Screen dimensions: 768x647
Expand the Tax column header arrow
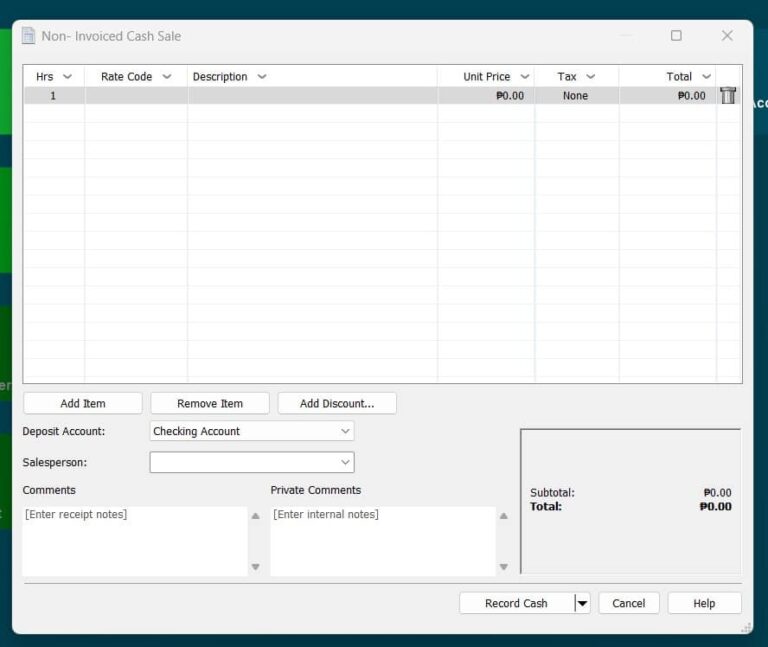click(x=591, y=76)
